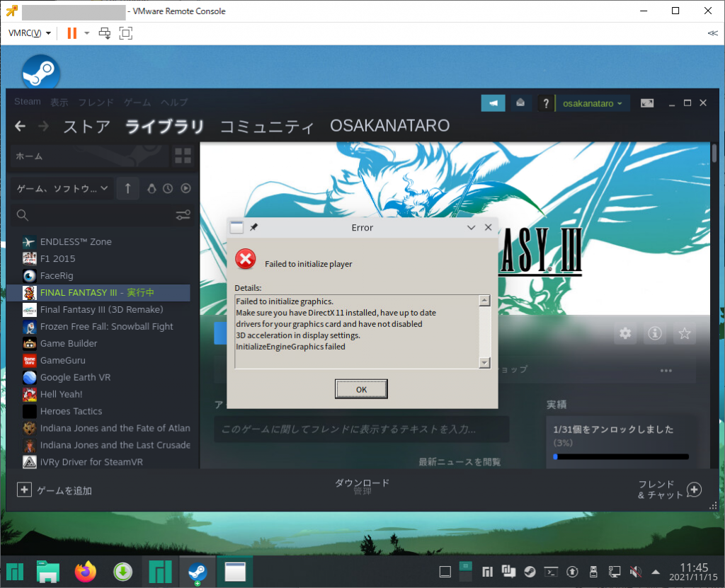This screenshot has width=725, height=588.
Task: Open the フレンド menu
Action: tap(96, 102)
